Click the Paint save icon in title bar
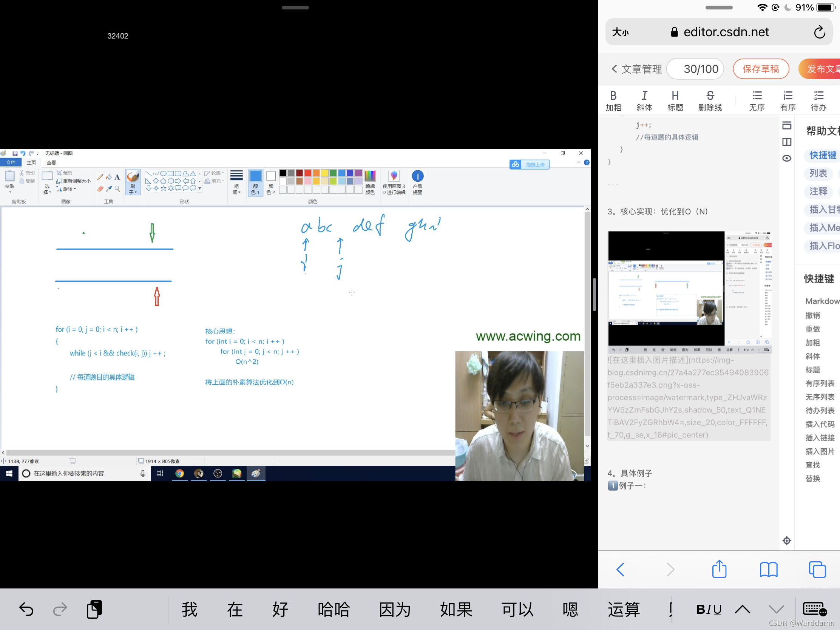 click(15, 153)
